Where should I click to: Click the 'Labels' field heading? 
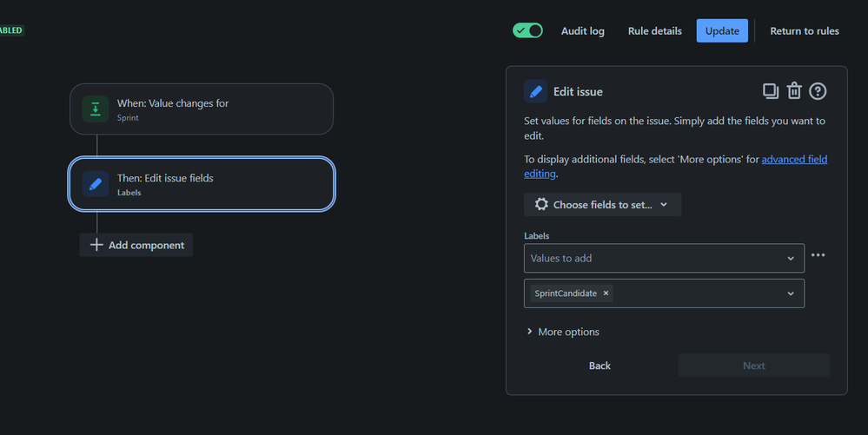(536, 236)
